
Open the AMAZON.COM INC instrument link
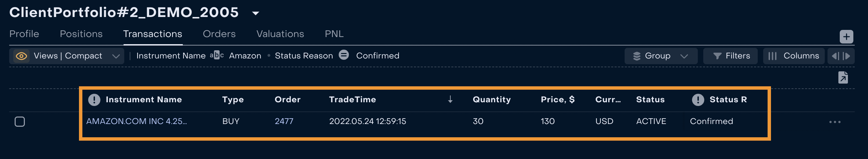pyautogui.click(x=136, y=121)
